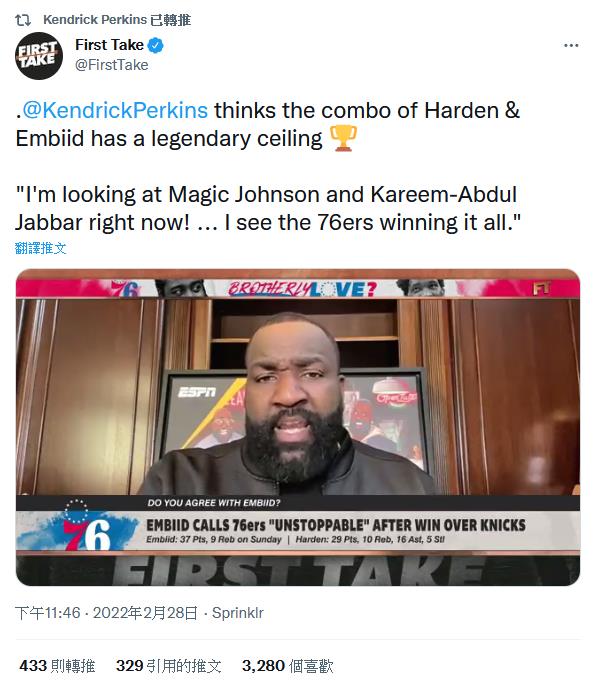Click the trophy emoji in the tweet
596x688 pixels.
[343, 138]
